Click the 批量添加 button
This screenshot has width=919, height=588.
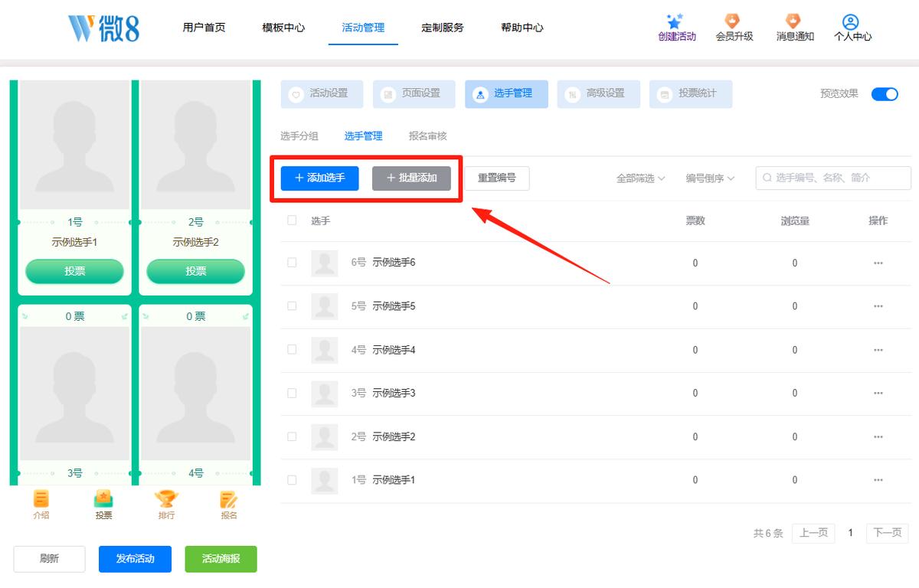coord(412,178)
